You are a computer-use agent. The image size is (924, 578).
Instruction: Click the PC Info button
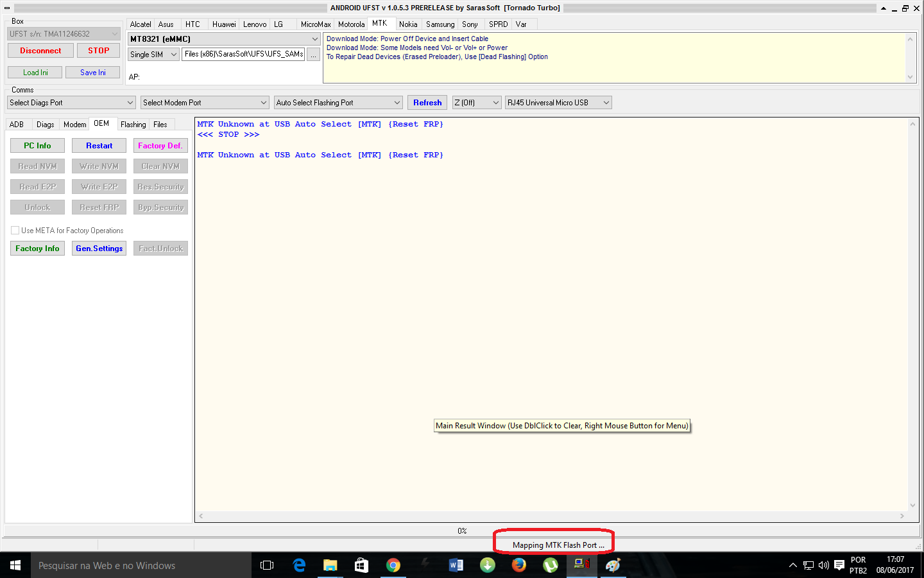(x=37, y=146)
